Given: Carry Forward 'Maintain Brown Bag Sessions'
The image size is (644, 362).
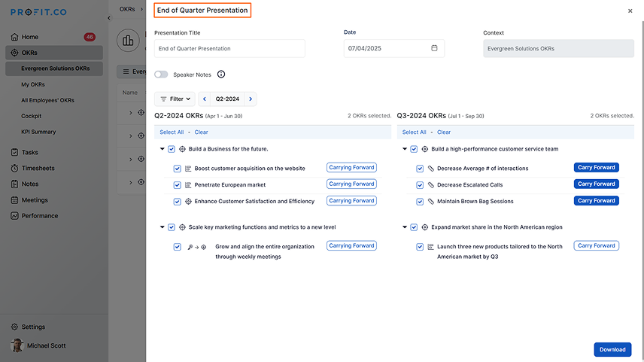Looking at the screenshot, I should tap(597, 201).
